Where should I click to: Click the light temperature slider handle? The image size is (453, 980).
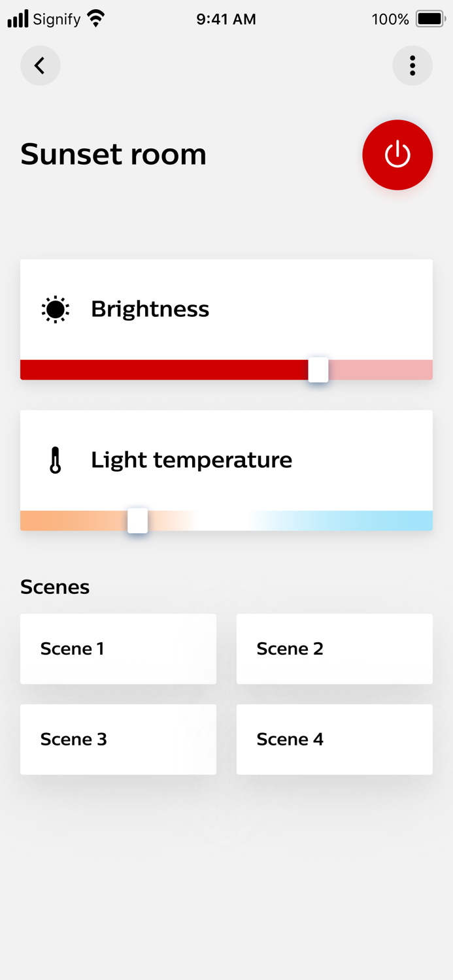coord(137,521)
